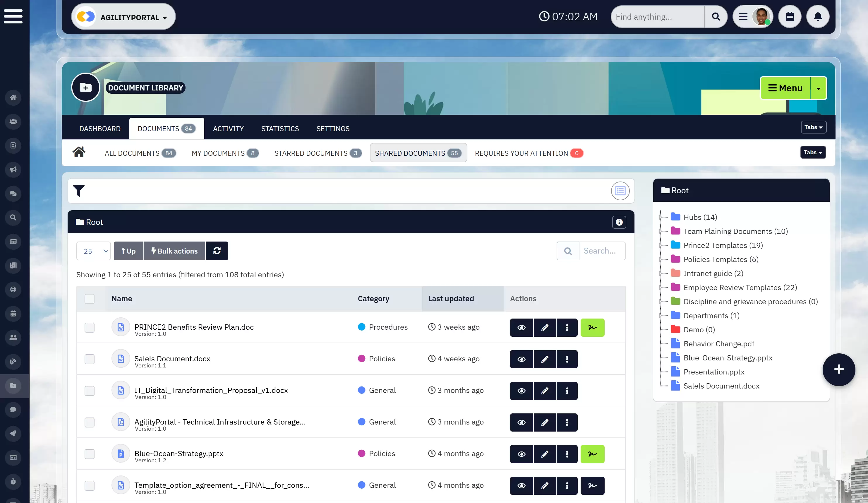This screenshot has height=503, width=868.
Task: Check the PRINCE2 Benefits Review Plan.doc checkbox
Action: click(90, 327)
